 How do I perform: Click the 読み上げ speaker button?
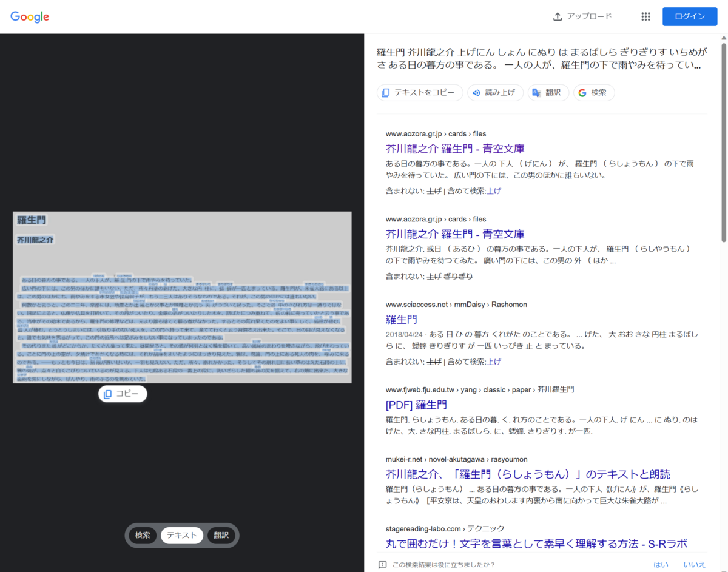[495, 93]
